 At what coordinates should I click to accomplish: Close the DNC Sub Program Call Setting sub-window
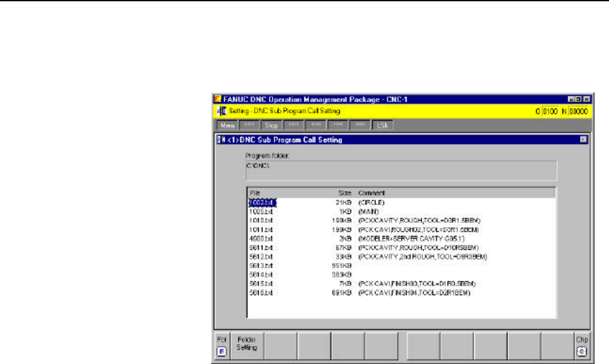pyautogui.click(x=583, y=139)
